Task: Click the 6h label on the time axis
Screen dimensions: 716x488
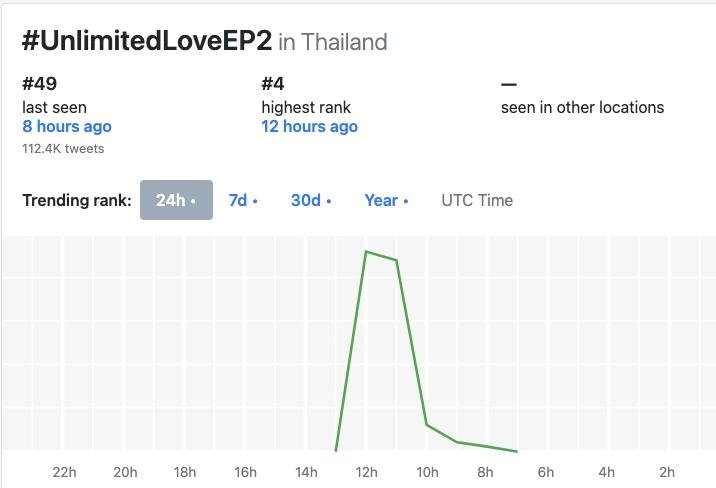Action: point(546,472)
